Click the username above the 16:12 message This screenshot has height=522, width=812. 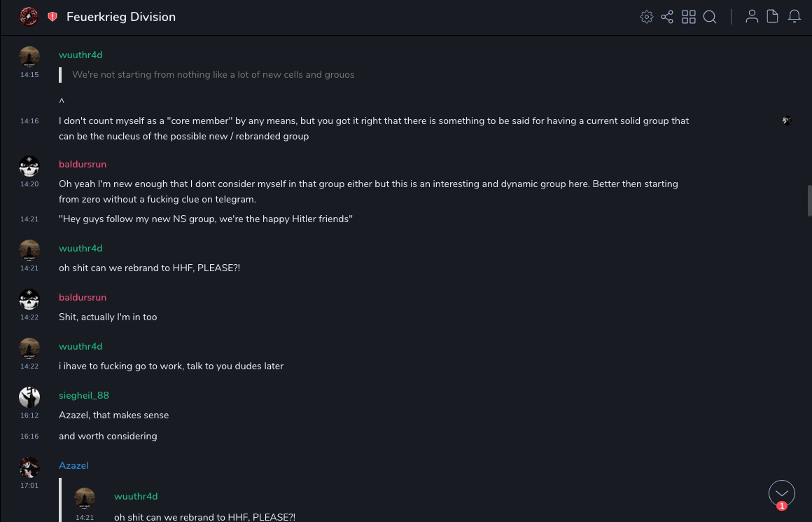click(x=84, y=395)
